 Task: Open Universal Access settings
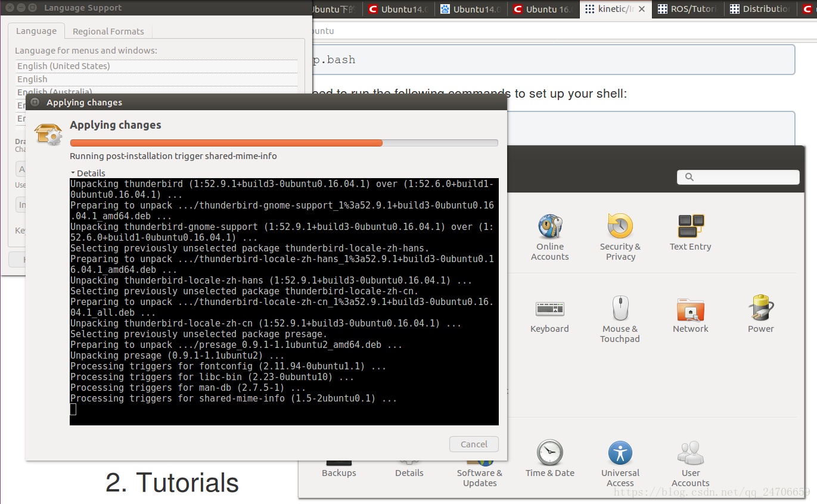(x=620, y=463)
